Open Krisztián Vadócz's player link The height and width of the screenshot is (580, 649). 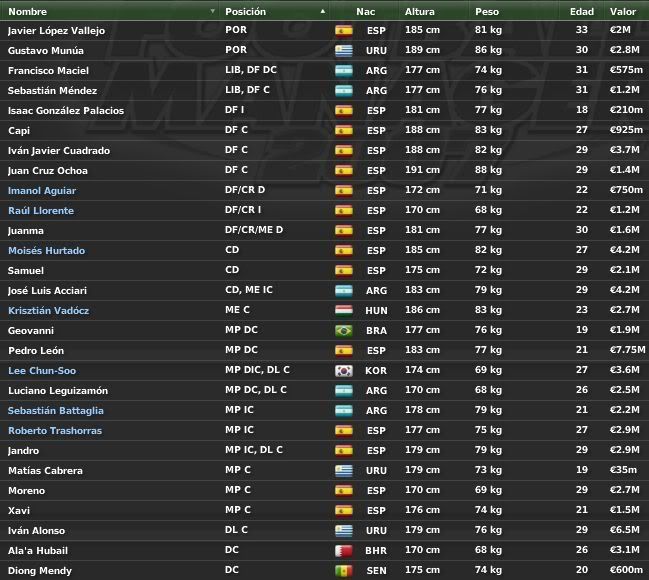(48, 310)
